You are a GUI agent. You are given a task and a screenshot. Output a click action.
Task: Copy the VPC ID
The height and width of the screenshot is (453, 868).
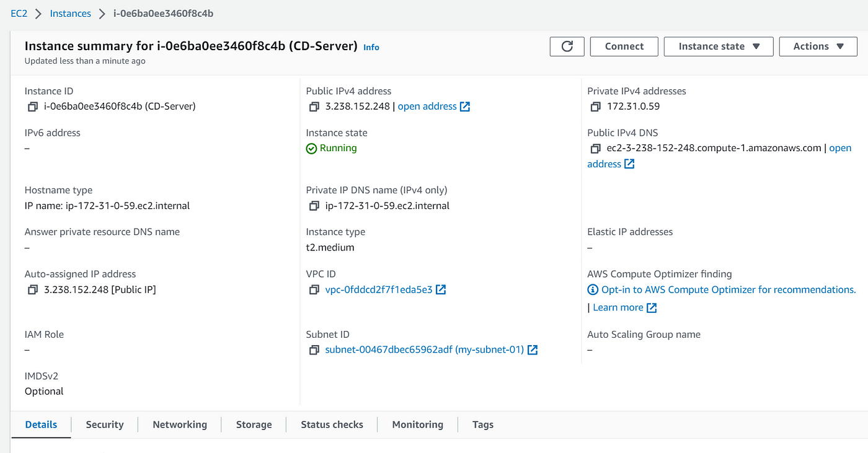[314, 289]
